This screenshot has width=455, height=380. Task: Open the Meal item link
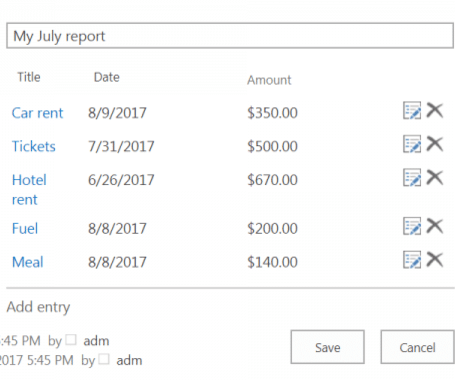pyautogui.click(x=28, y=262)
